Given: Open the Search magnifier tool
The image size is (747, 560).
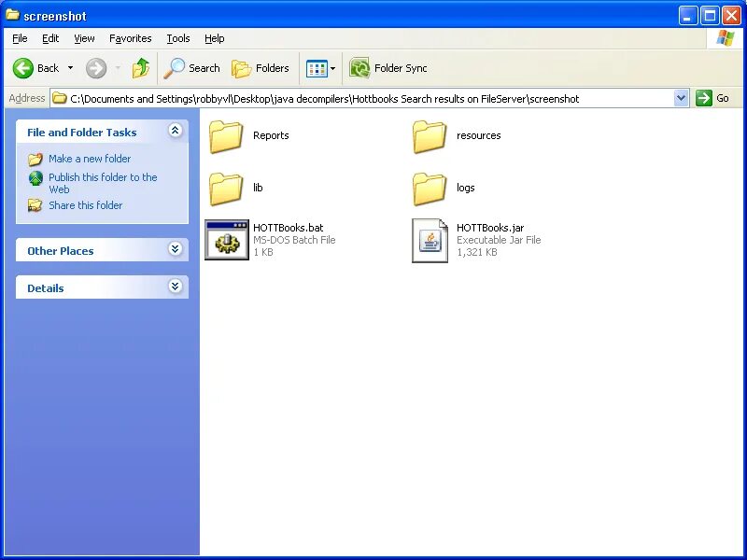Looking at the screenshot, I should click(191, 68).
